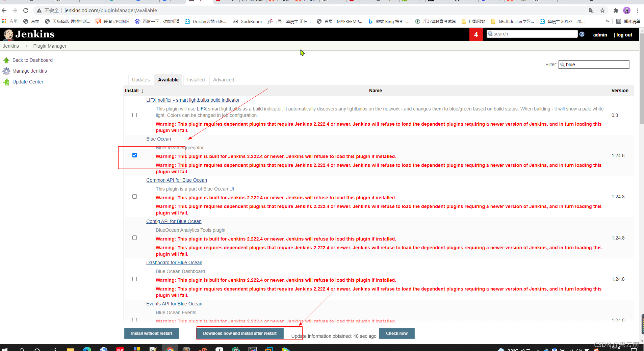644x351 pixels.
Task: Click the Jenkins search box
Action: 532,34
